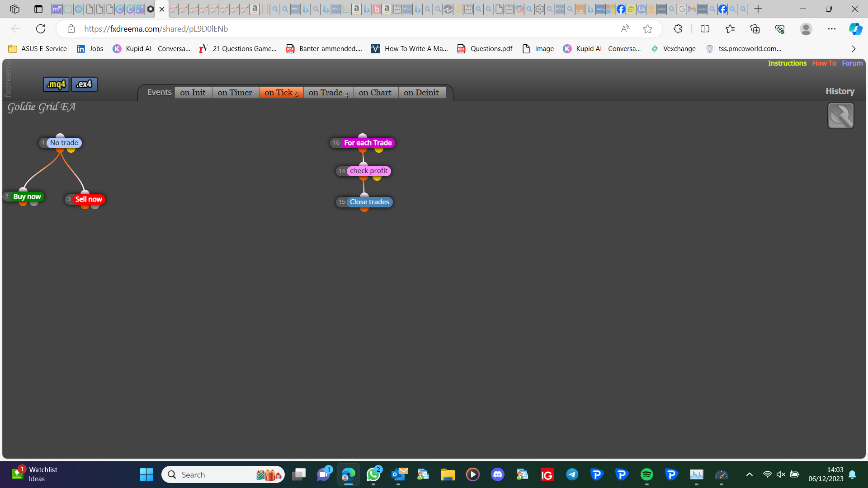Click the orange output dot under Close trades
Image resolution: width=868 pixels, height=488 pixels.
point(364,209)
